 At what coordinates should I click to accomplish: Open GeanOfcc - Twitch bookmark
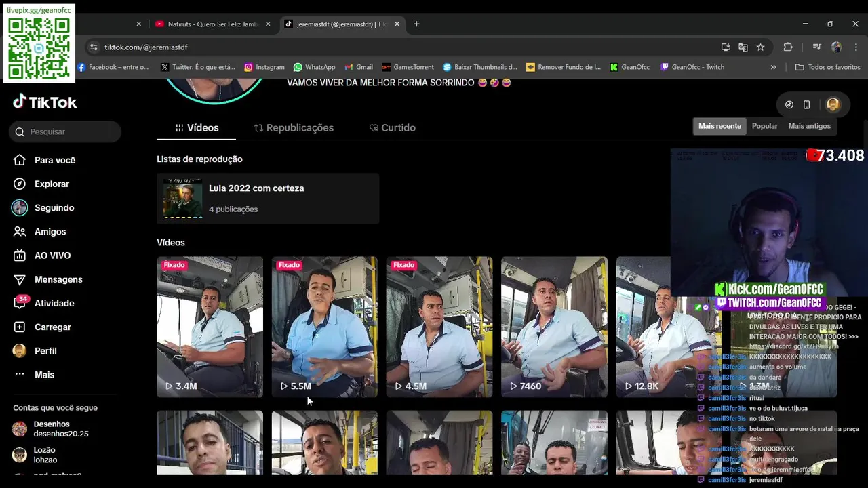pyautogui.click(x=692, y=67)
